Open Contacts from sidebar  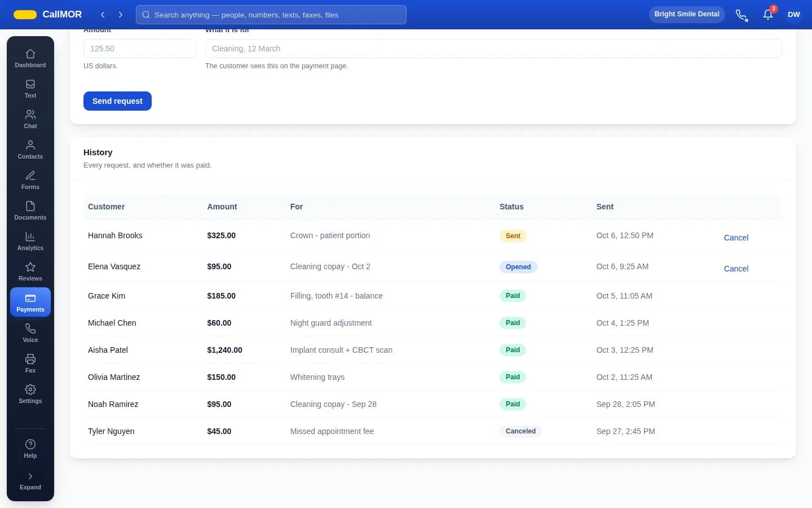pyautogui.click(x=30, y=150)
